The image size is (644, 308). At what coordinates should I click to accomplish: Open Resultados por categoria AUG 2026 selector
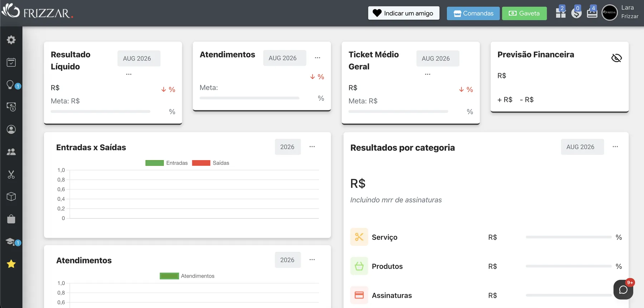582,147
